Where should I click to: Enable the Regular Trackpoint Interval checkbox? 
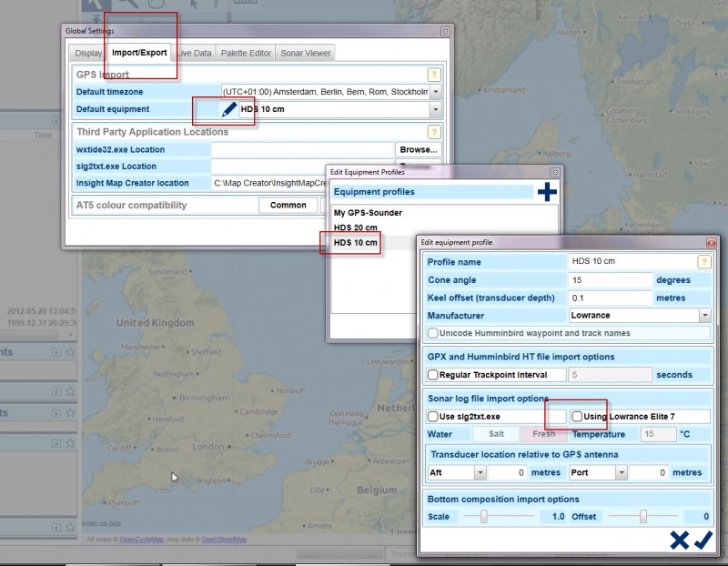tap(433, 375)
